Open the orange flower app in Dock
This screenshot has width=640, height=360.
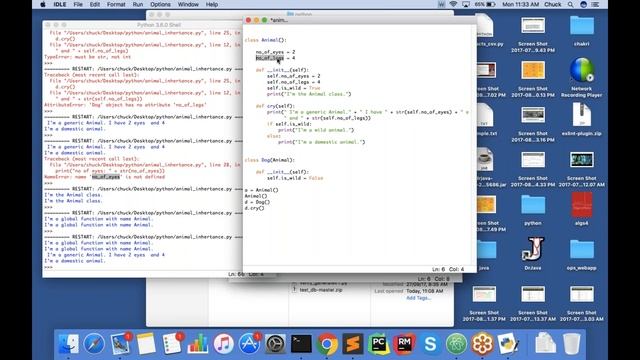[x=482, y=344]
